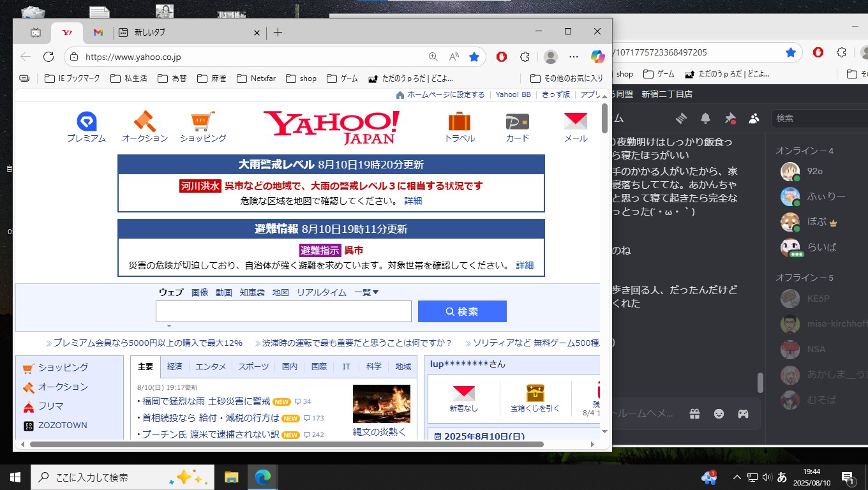Click the blue 検索 search button
This screenshot has width=868, height=490.
(462, 311)
